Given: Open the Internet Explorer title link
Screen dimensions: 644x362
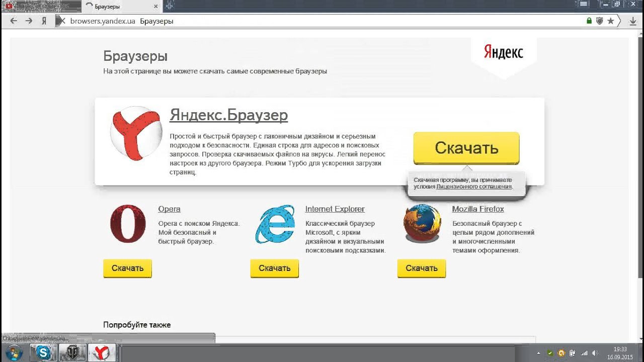Looking at the screenshot, I should pyautogui.click(x=335, y=209).
